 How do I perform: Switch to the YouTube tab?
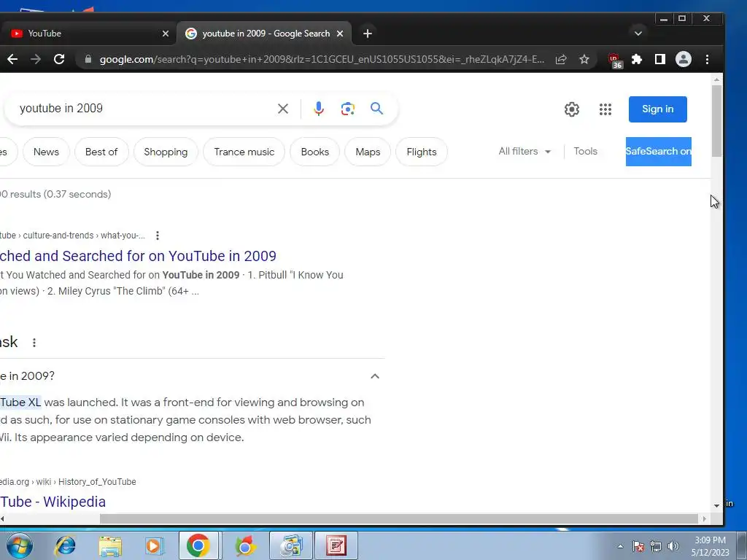[87, 34]
